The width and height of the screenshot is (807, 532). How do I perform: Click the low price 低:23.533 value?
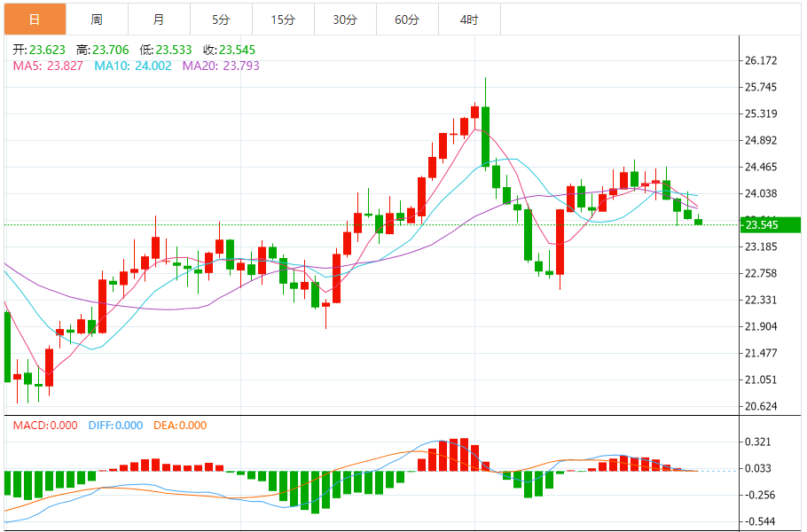tap(166, 50)
